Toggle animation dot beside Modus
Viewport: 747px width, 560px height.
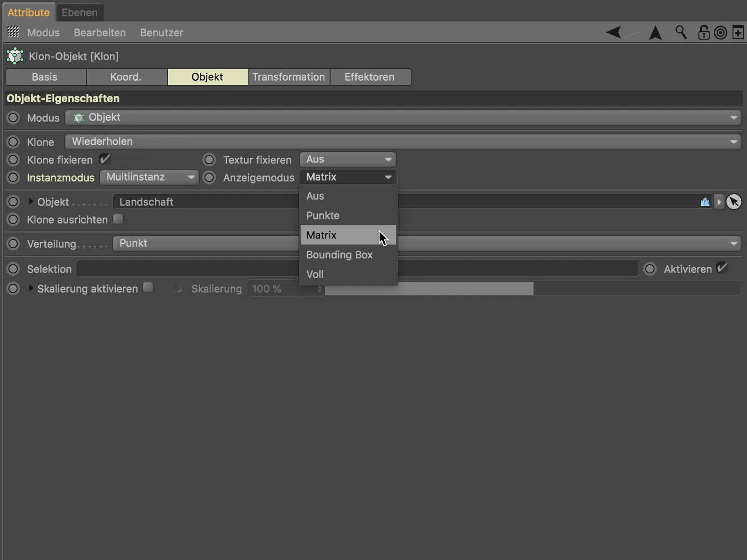pyautogui.click(x=13, y=118)
